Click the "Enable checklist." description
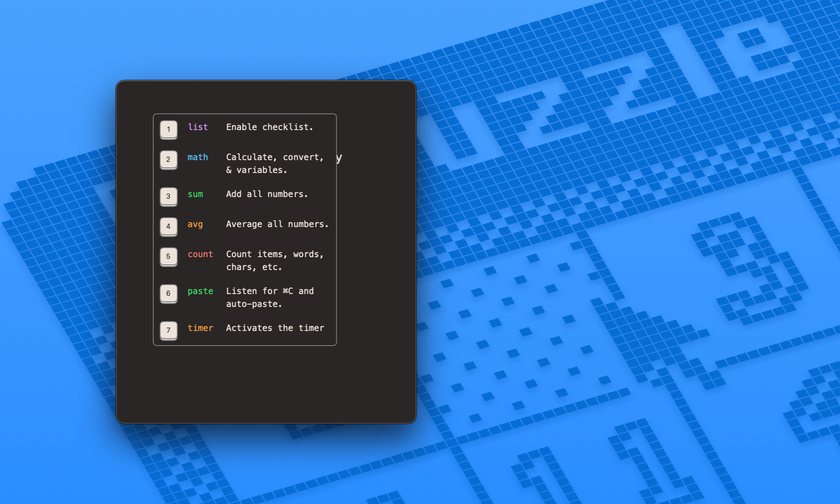 pos(270,127)
